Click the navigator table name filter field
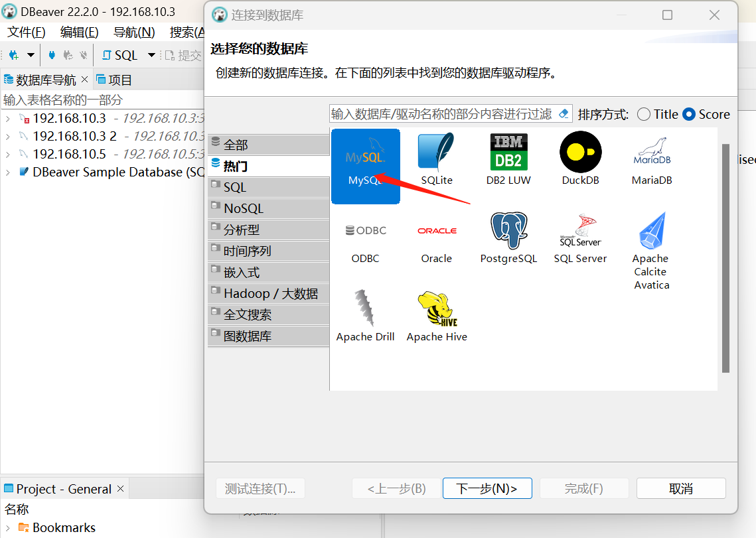Image resolution: width=756 pixels, height=538 pixels. (x=103, y=100)
